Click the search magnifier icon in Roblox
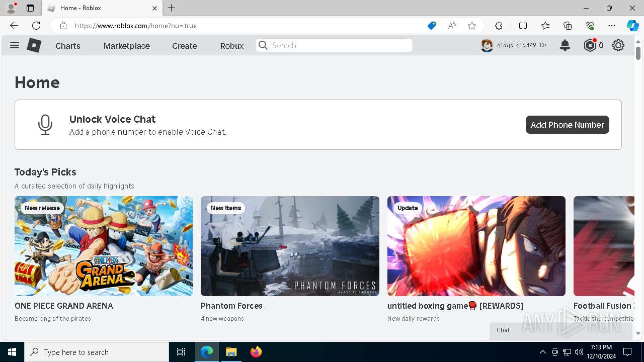Screen dimensions: 644x362 (x=263, y=45)
